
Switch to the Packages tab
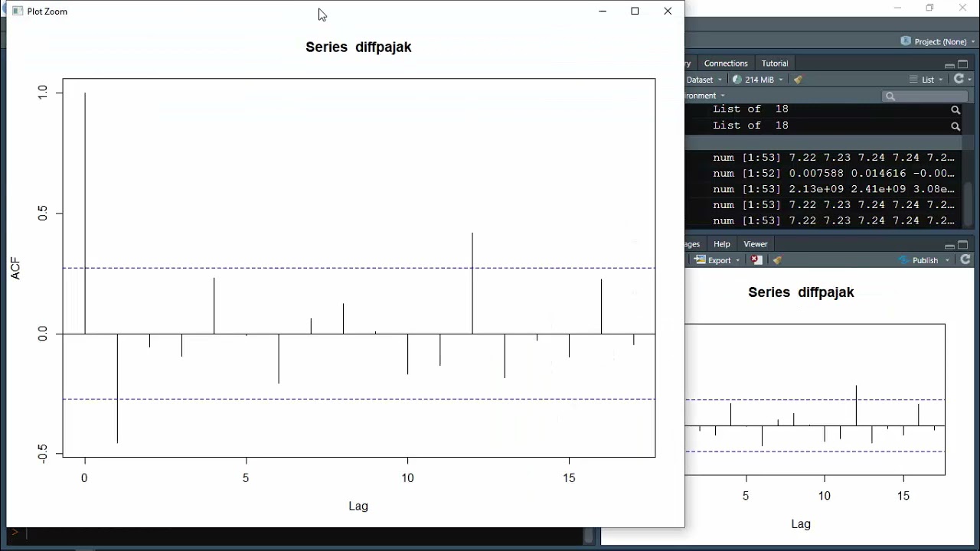click(693, 244)
